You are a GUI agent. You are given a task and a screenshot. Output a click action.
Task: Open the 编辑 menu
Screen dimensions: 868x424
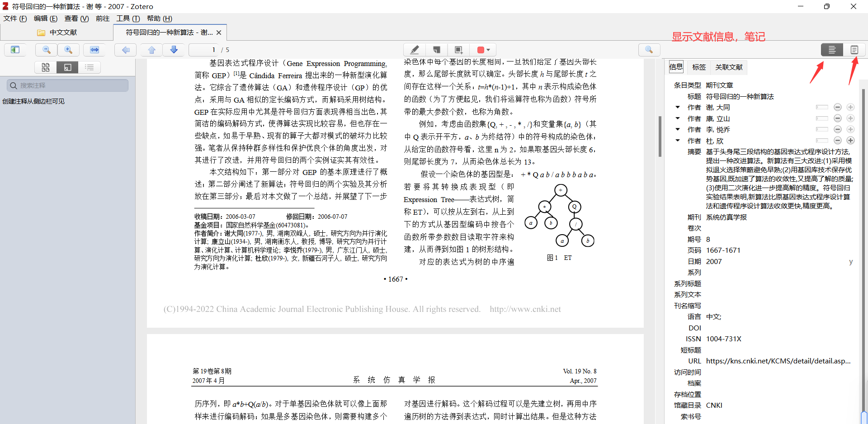tap(46, 19)
